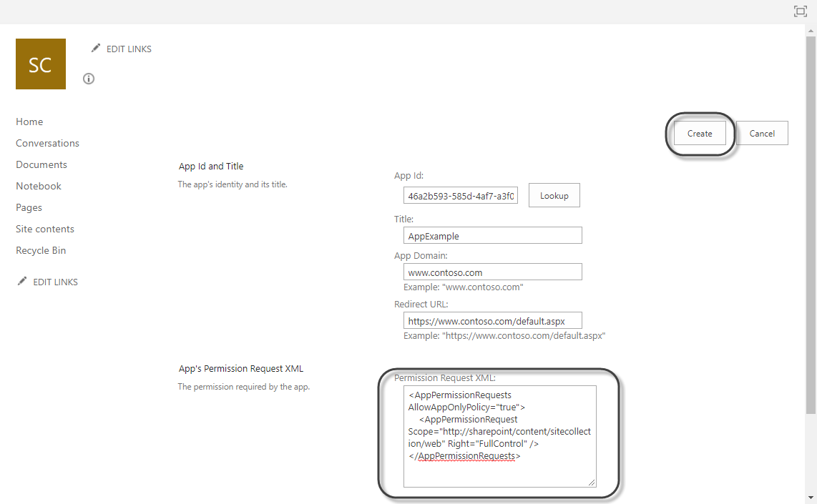Focus the App Domain input field
This screenshot has height=504, width=817.
point(492,272)
